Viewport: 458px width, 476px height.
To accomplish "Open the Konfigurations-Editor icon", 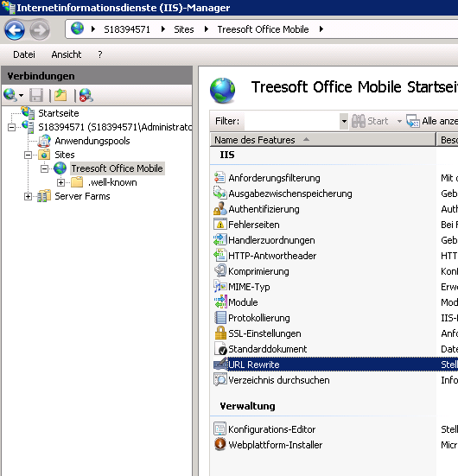I will [x=219, y=429].
